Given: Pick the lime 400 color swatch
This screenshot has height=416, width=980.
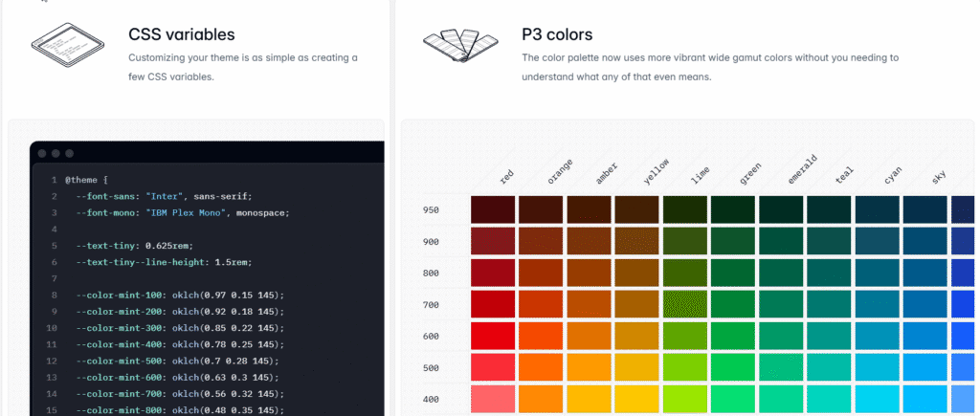Looking at the screenshot, I should coord(684,400).
